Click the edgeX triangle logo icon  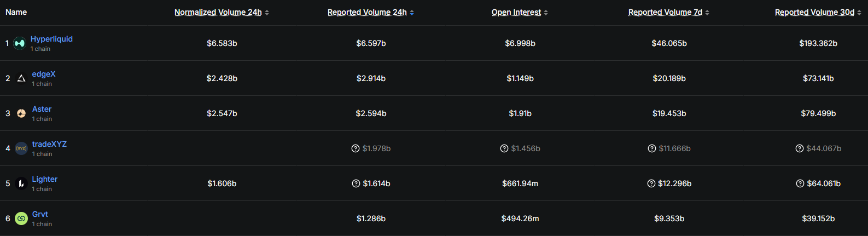coord(21,78)
